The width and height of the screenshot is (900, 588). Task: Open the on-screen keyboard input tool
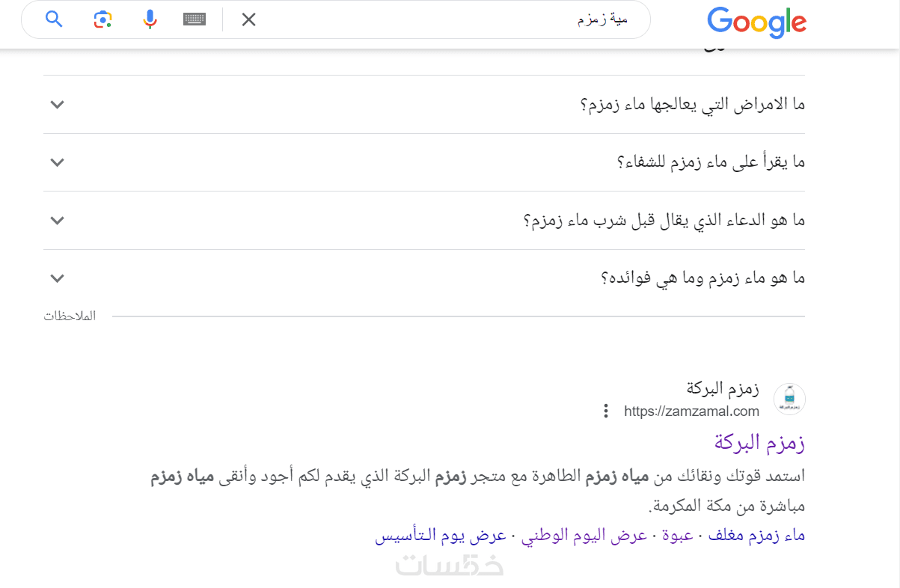(x=195, y=19)
